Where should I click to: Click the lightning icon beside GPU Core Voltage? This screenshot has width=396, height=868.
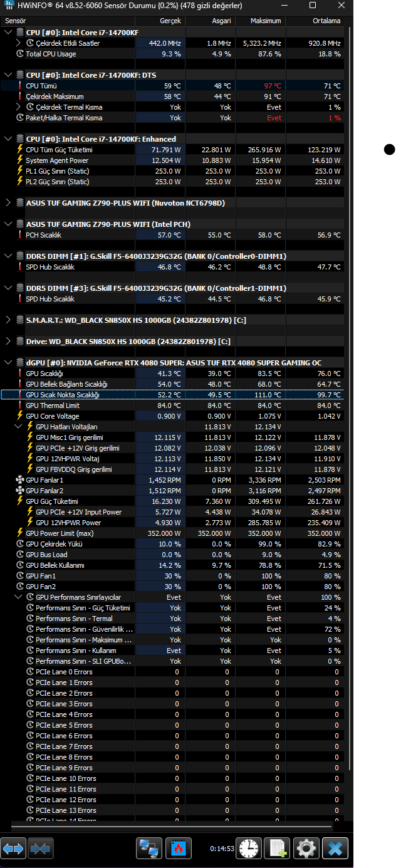click(20, 416)
